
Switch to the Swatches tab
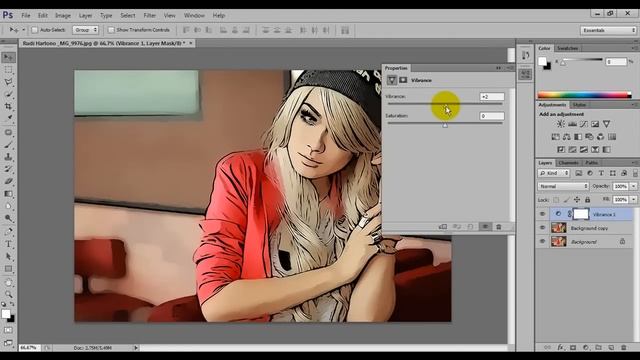click(568, 48)
